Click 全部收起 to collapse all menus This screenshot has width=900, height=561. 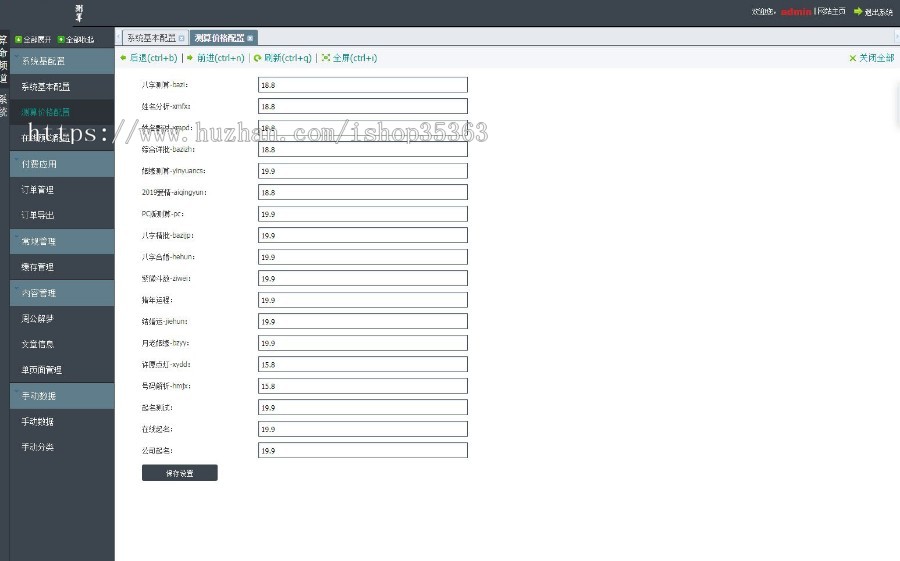tap(79, 40)
